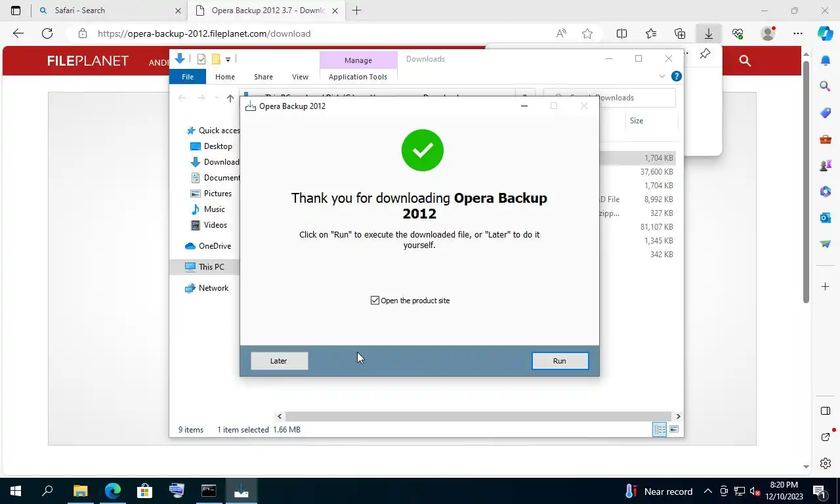This screenshot has height=504, width=840.
Task: Click the horizontal scrollbar right arrow
Action: (x=678, y=416)
